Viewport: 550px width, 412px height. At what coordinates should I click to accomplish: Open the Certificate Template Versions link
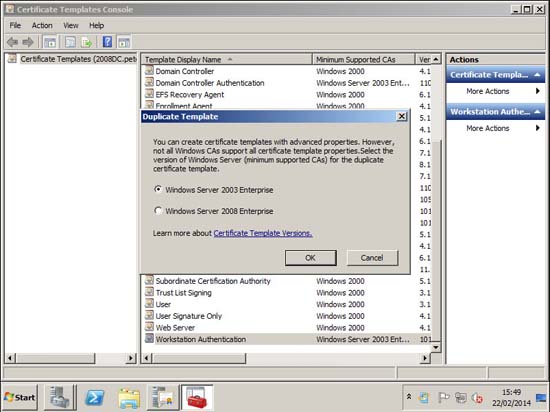263,233
